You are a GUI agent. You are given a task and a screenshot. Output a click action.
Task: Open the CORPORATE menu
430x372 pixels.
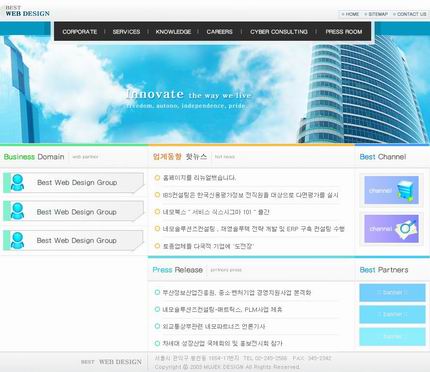tap(80, 32)
